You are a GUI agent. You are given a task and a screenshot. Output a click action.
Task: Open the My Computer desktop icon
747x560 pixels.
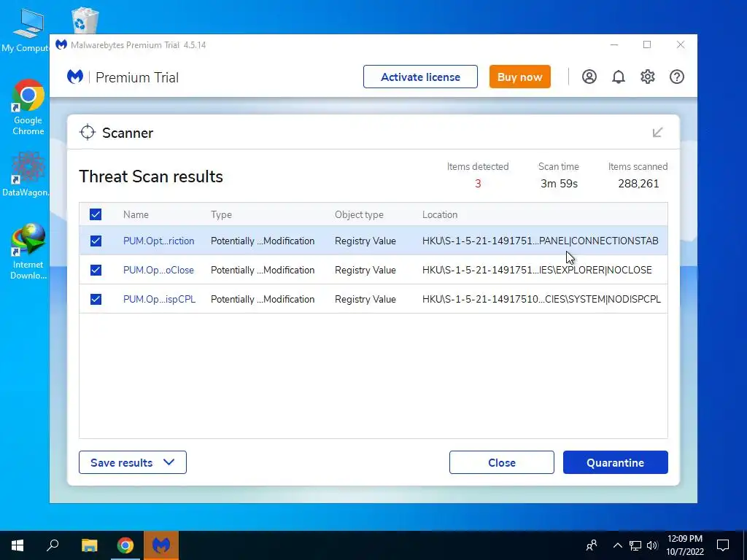tap(25, 30)
